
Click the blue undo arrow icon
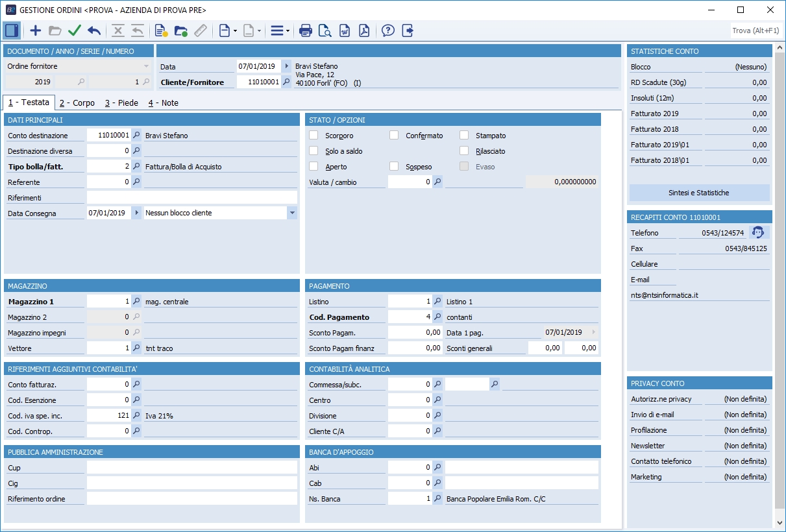[x=94, y=30]
